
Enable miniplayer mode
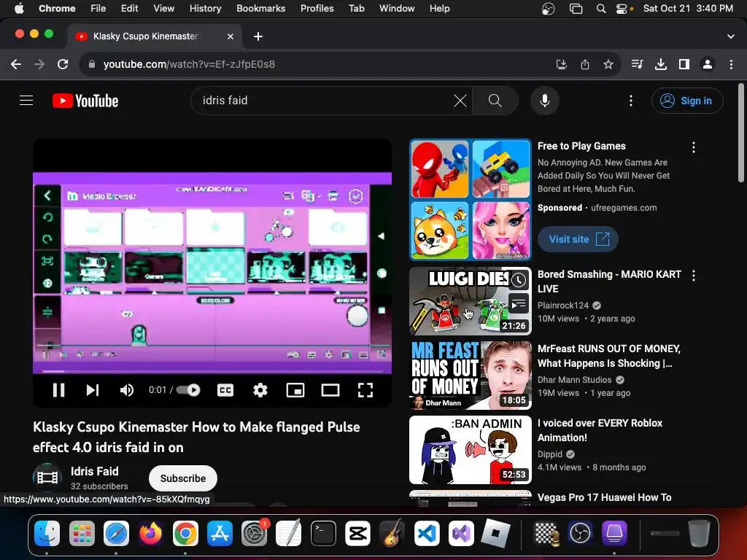pyautogui.click(x=295, y=390)
